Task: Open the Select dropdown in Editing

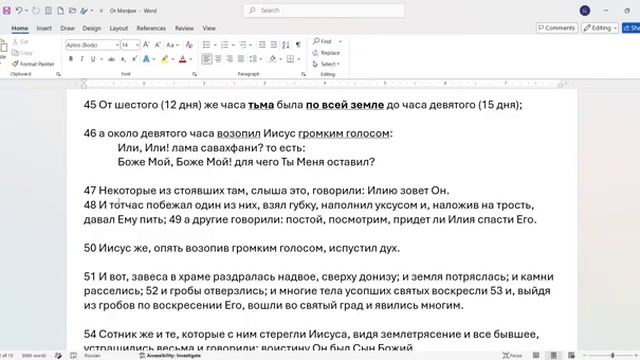Action: coord(326,64)
